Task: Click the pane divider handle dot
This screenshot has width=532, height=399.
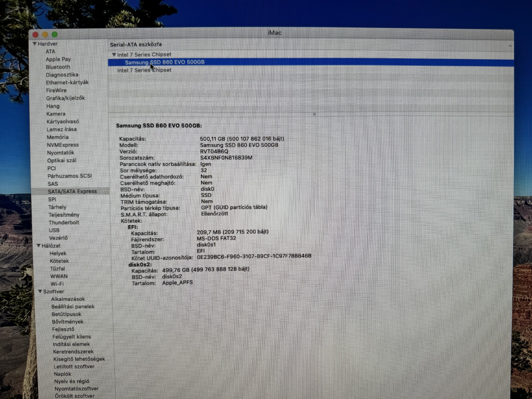Action: tap(314, 114)
